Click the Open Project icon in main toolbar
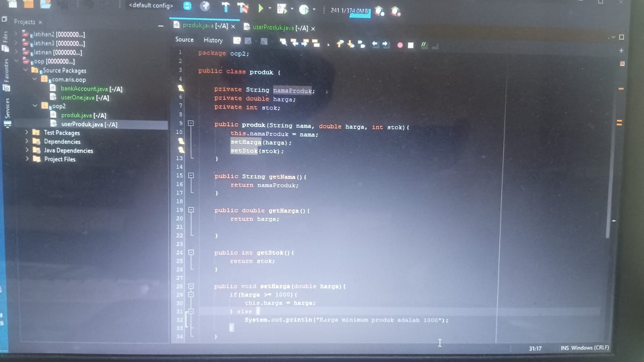 (x=46, y=4)
